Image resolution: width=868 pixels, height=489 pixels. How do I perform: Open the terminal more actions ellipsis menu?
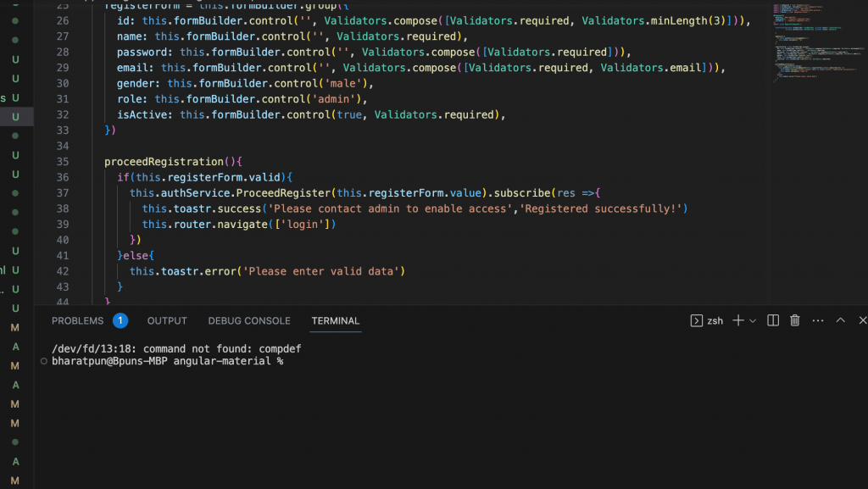click(817, 320)
